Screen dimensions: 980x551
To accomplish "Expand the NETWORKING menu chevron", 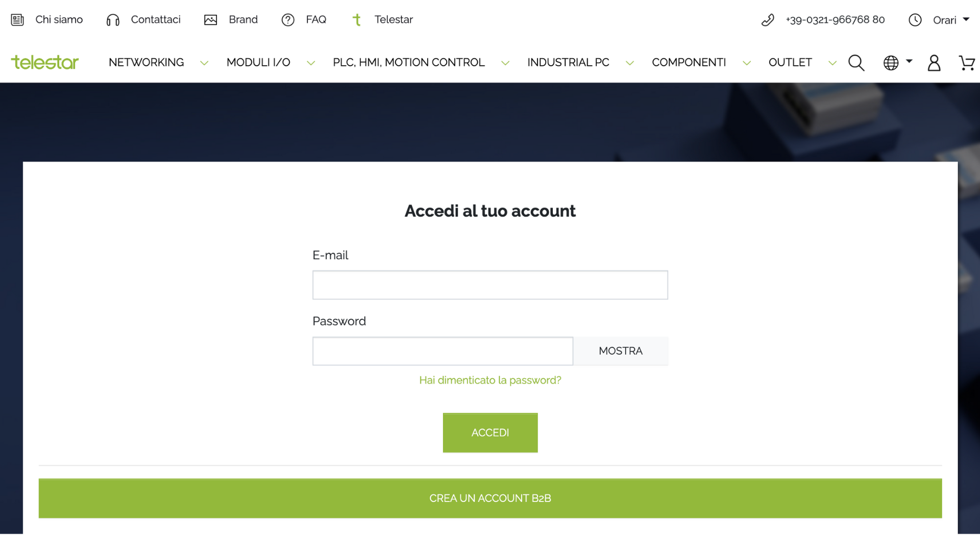I will (204, 63).
